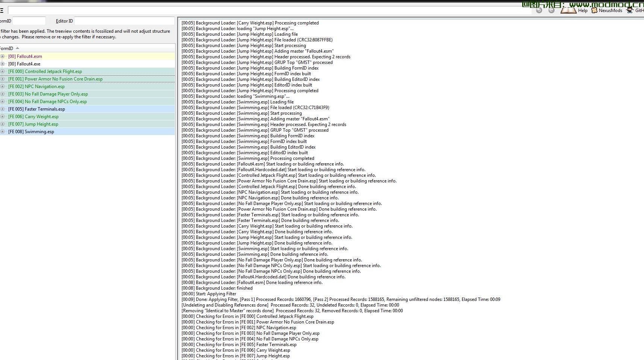Image resolution: width=644 pixels, height=360 pixels.
Task: Expand the [00] Fallout4.exe node
Action: (x=2, y=64)
